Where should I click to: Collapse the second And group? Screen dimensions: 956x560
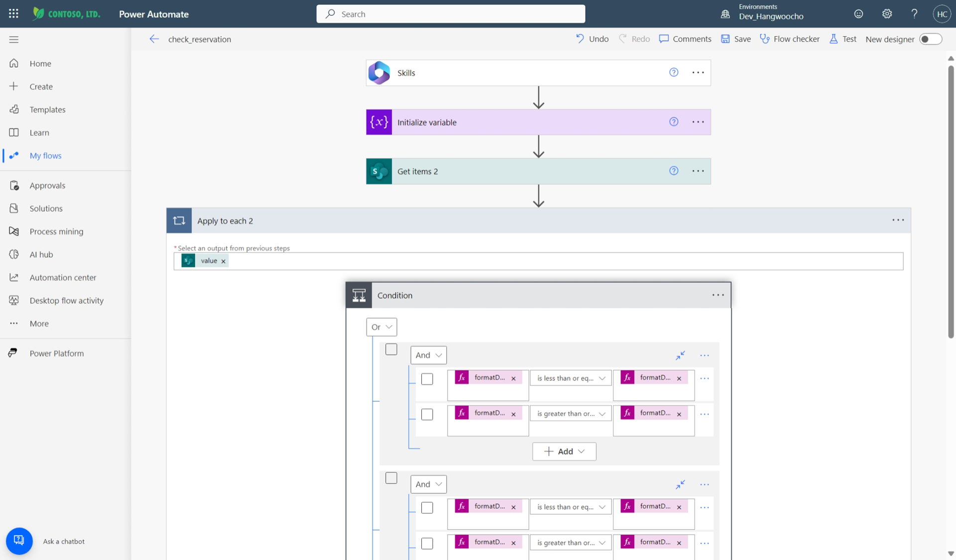coord(680,484)
